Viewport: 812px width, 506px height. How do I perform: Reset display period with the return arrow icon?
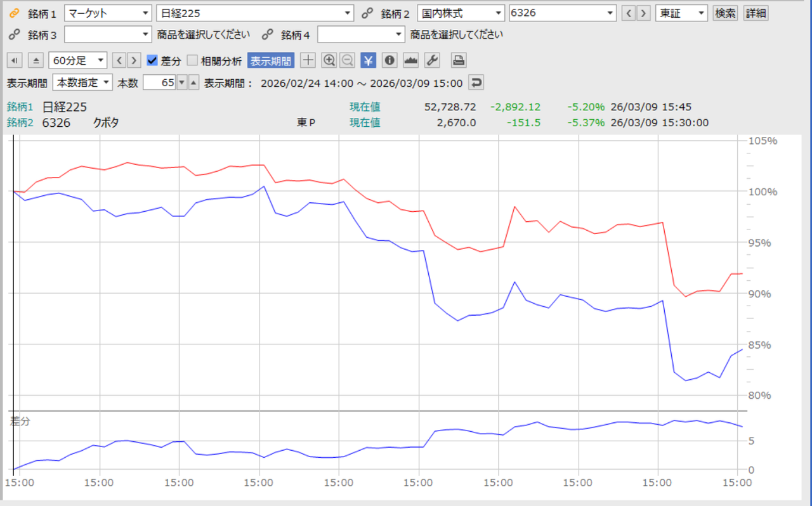pos(475,82)
